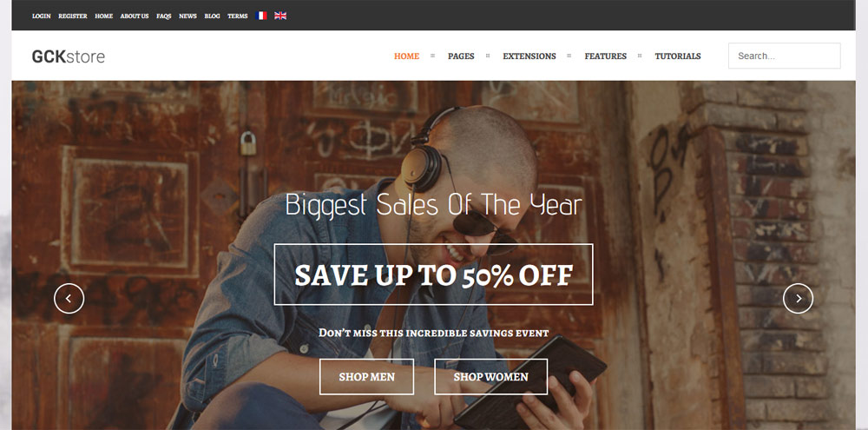Open the TUTORIALS menu
868x430 pixels.
(678, 56)
